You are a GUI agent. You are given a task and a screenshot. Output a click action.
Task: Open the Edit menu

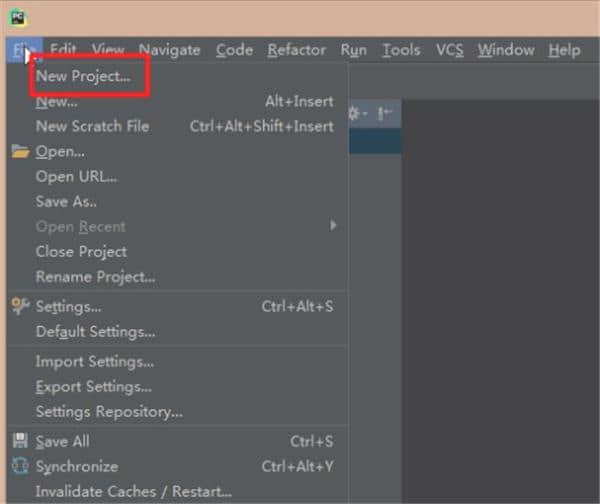(63, 50)
